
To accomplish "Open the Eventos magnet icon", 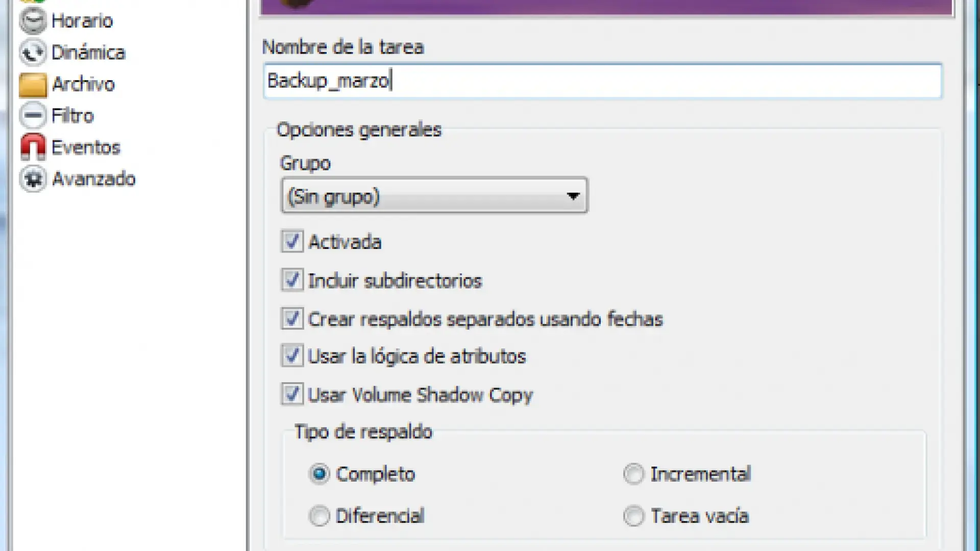I will 33,147.
